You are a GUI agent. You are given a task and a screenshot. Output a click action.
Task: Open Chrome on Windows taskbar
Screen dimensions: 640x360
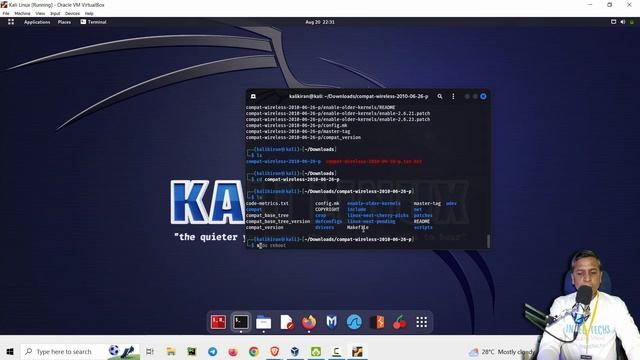click(x=254, y=351)
